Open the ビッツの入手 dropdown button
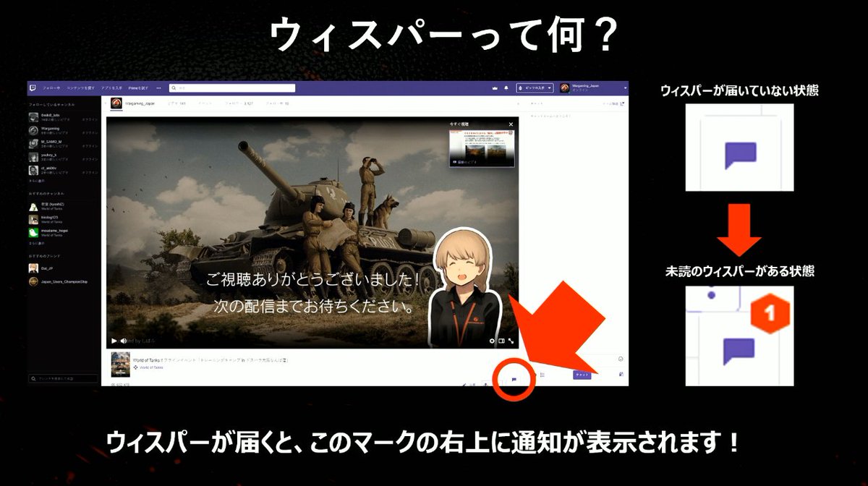Screen dimensions: 868x486 (535, 88)
